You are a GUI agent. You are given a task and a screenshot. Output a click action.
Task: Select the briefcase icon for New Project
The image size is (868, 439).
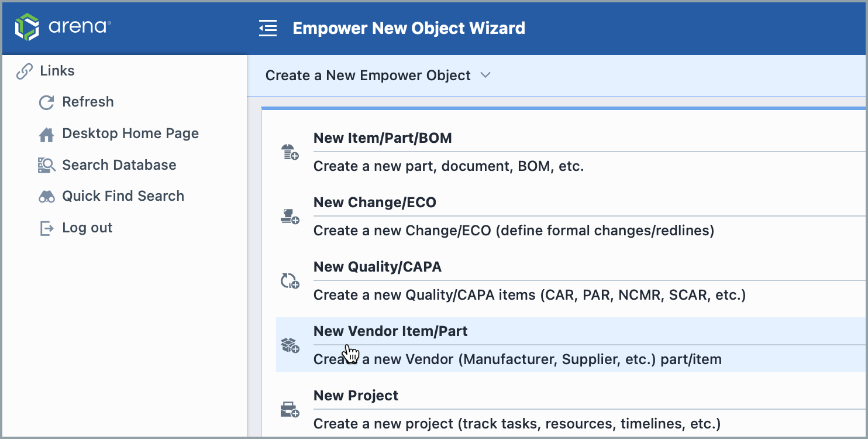(290, 409)
